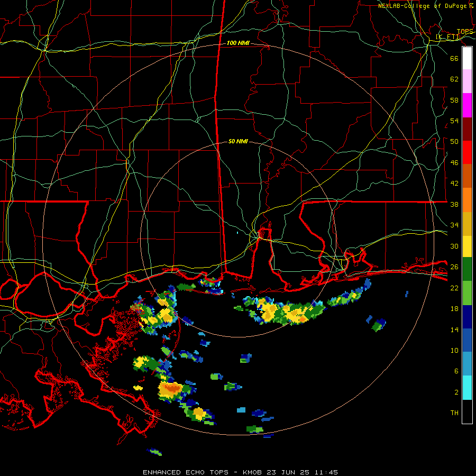Click the legend value '2'
This screenshot has height=476, width=476.
pos(456,392)
